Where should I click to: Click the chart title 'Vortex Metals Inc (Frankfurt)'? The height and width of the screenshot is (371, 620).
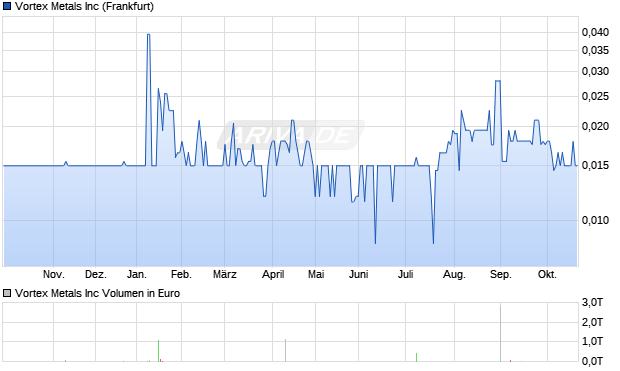click(x=84, y=6)
